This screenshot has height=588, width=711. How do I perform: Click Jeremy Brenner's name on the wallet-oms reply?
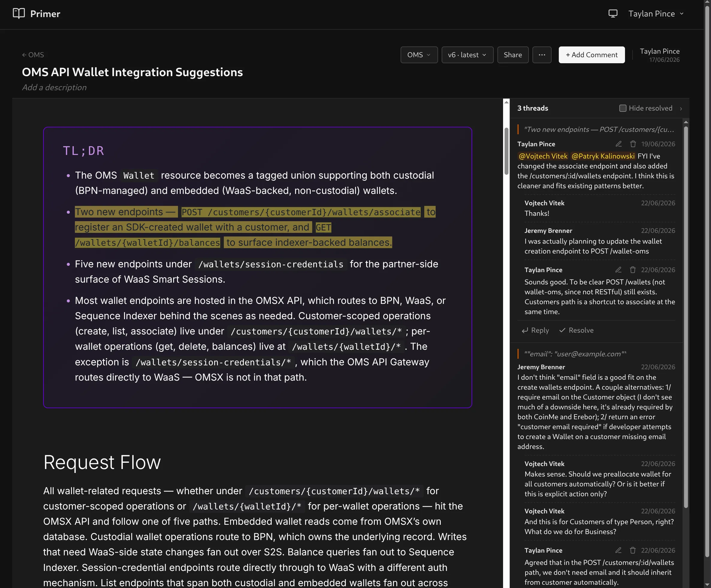coord(548,231)
